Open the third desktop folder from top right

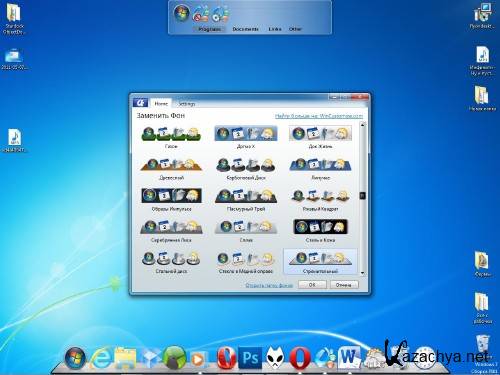click(482, 98)
